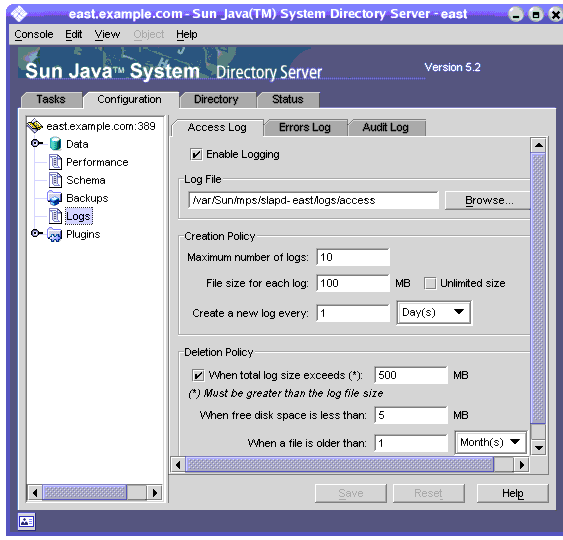
Task: Click the free disk space field
Action: pos(411,415)
